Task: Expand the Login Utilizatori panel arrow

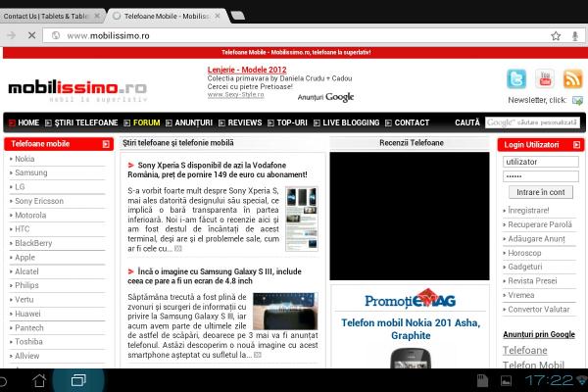Action: point(577,145)
